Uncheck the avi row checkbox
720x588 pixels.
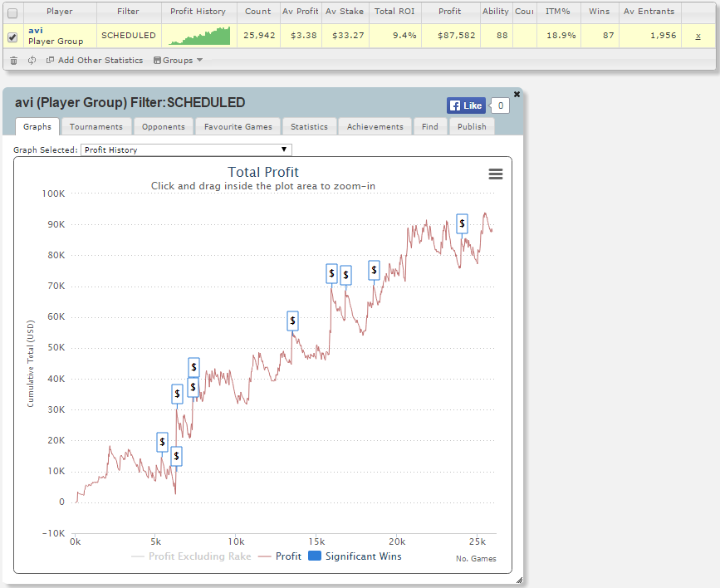coord(12,37)
